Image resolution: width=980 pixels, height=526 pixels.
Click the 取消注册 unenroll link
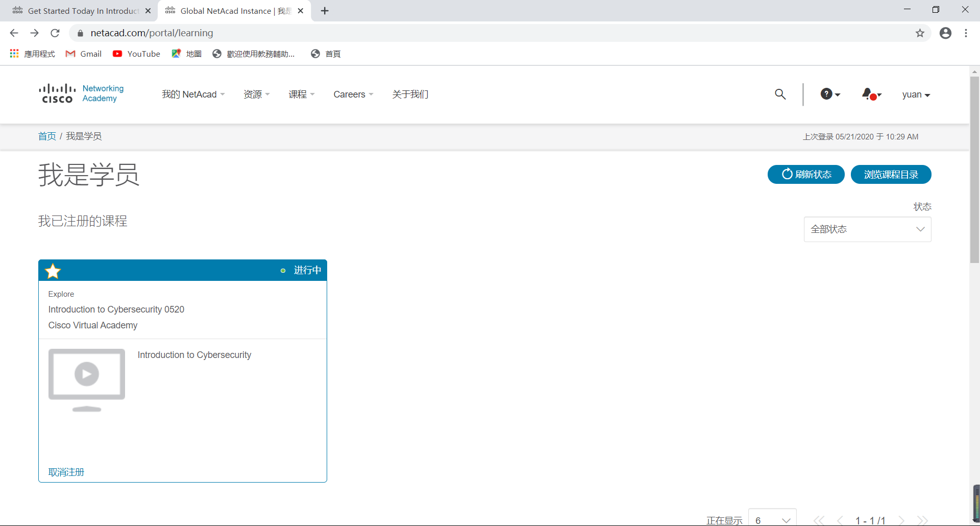[66, 472]
